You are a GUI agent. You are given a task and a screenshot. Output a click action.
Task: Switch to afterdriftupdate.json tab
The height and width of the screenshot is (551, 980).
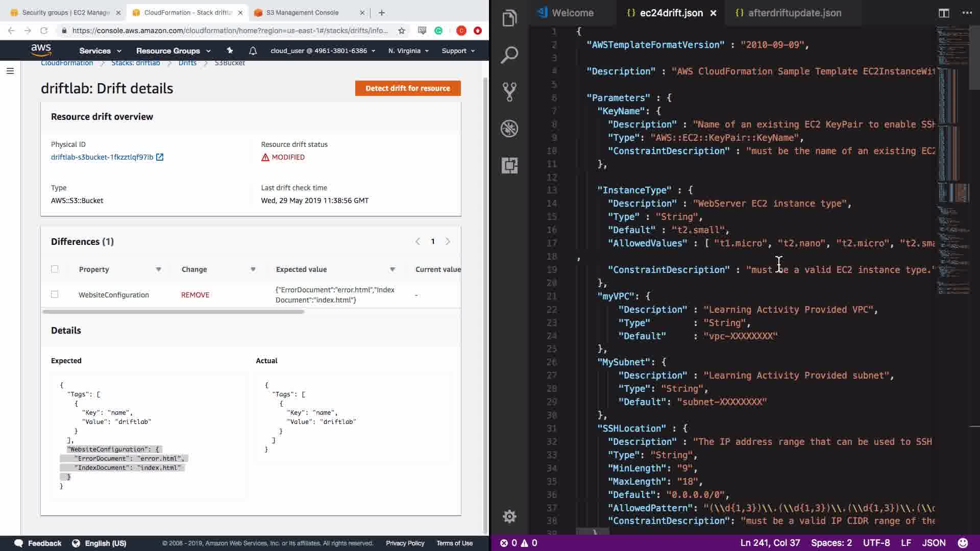[794, 13]
